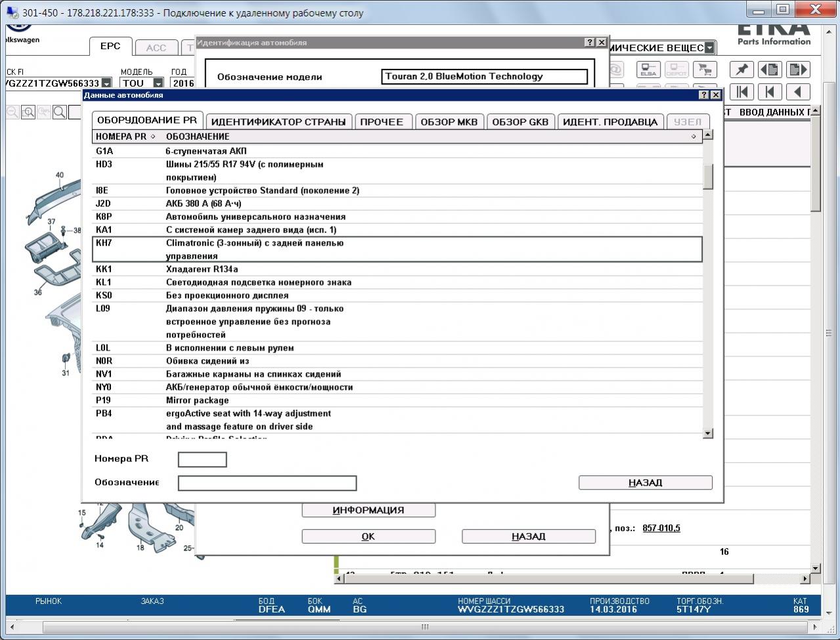Image resolution: width=840 pixels, height=640 pixels.
Task: Go to next page document icon
Action: click(798, 70)
